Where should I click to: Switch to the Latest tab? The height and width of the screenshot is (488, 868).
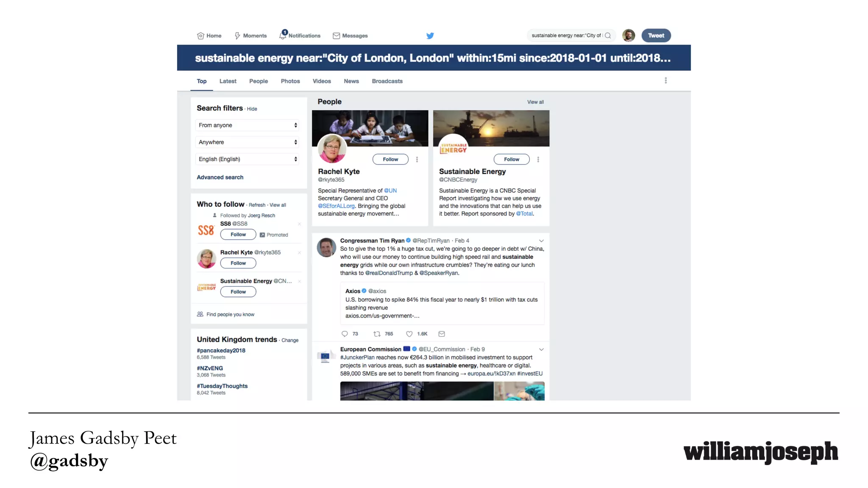[228, 81]
